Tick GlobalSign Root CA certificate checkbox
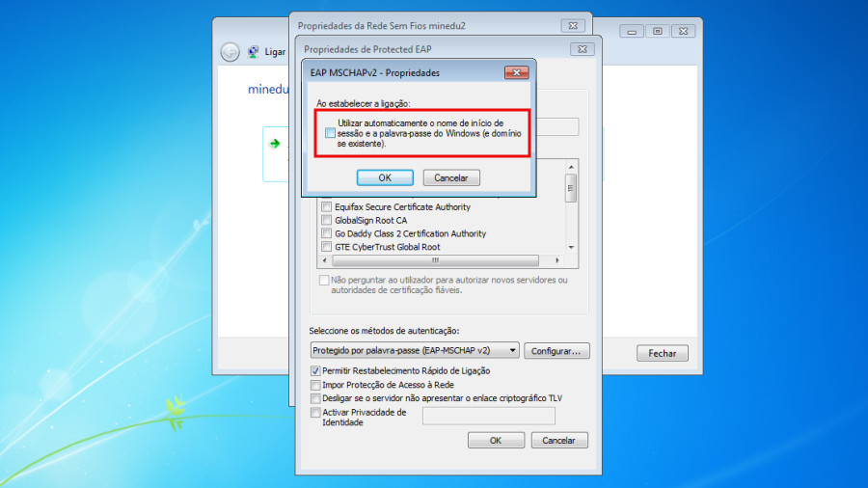868x488 pixels. (x=327, y=220)
